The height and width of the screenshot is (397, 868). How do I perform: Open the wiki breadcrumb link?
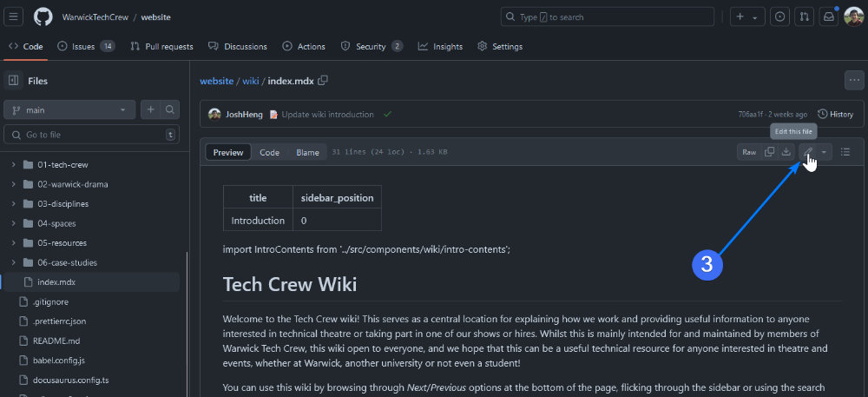[x=250, y=81]
